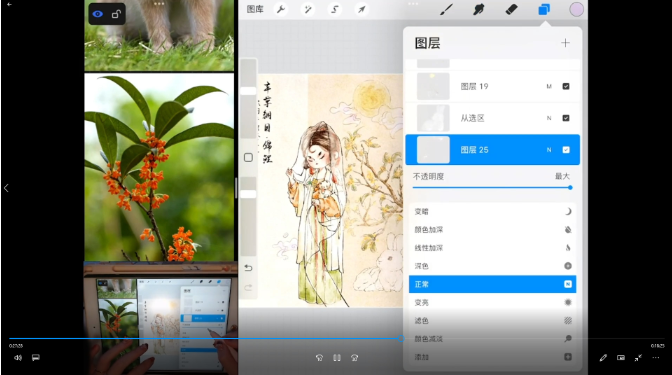Toggle visibility checkbox of 从选区 layer
Screen dimensions: 672x375
(566, 118)
